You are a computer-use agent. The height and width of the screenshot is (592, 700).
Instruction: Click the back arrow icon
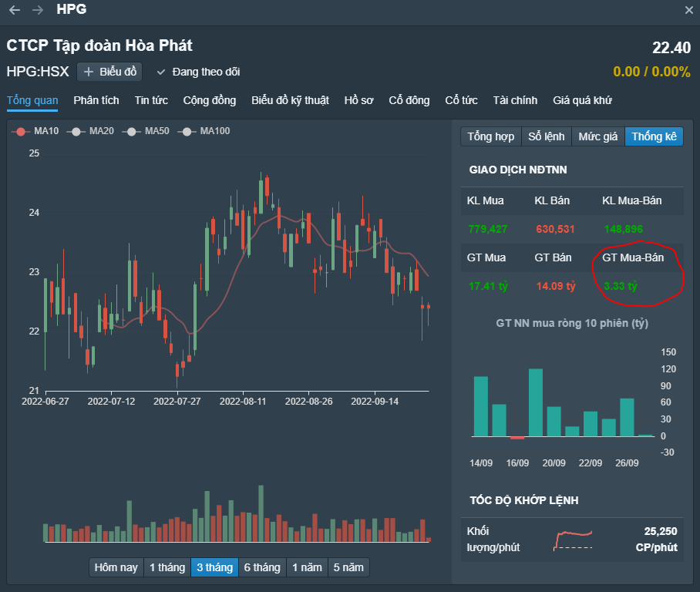coord(14,10)
